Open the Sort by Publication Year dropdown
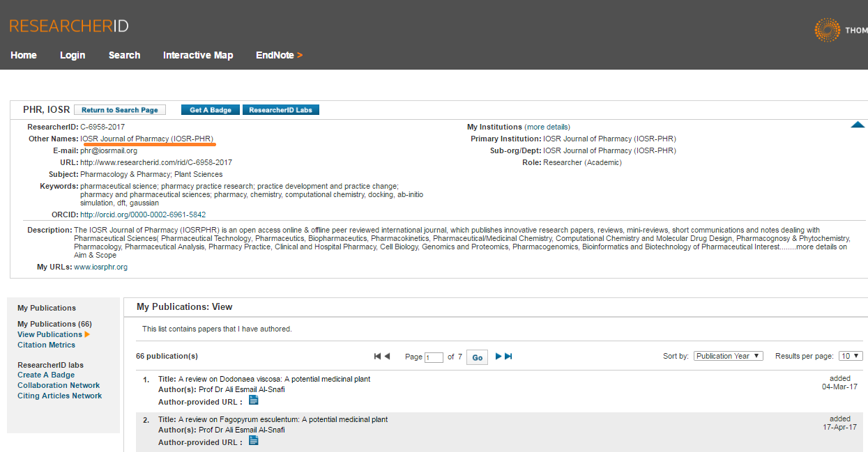Screen dimensions: 868x452 coord(727,356)
